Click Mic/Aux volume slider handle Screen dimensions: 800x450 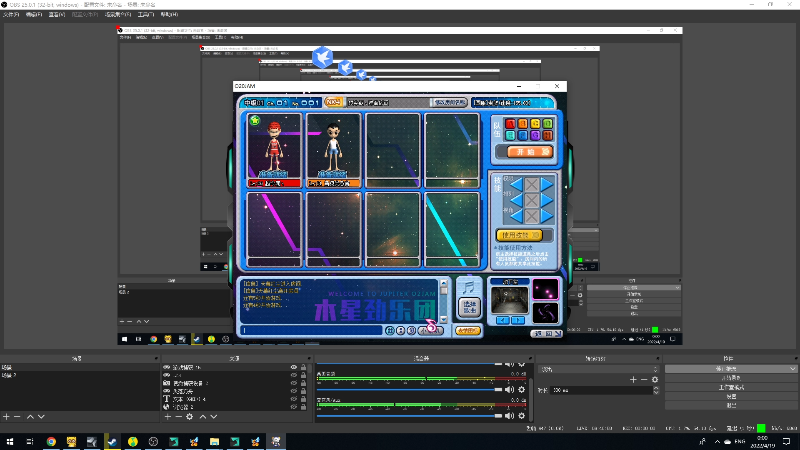[x=498, y=416]
